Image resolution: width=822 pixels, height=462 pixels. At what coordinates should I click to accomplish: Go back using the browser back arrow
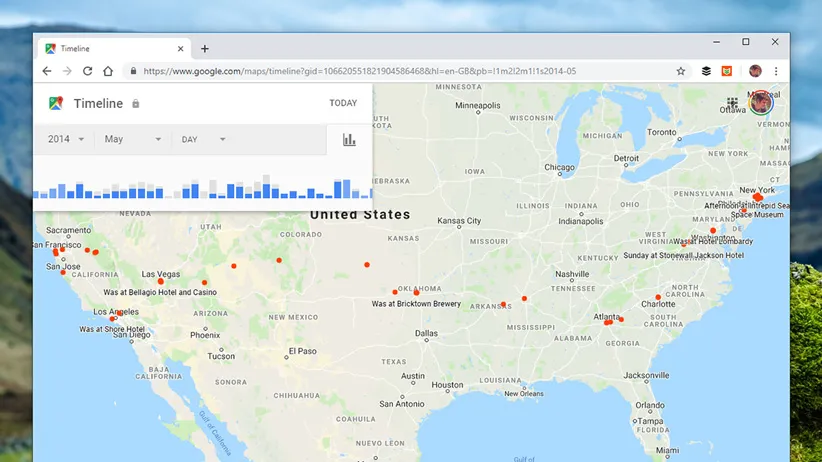tap(47, 71)
